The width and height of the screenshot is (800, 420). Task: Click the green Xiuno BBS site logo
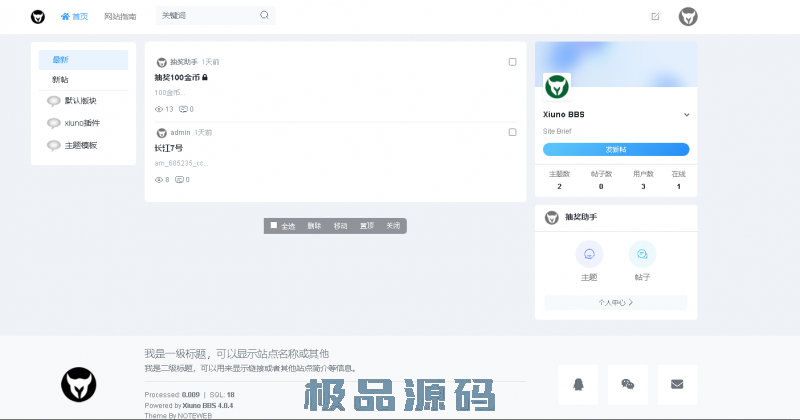pyautogui.click(x=557, y=87)
